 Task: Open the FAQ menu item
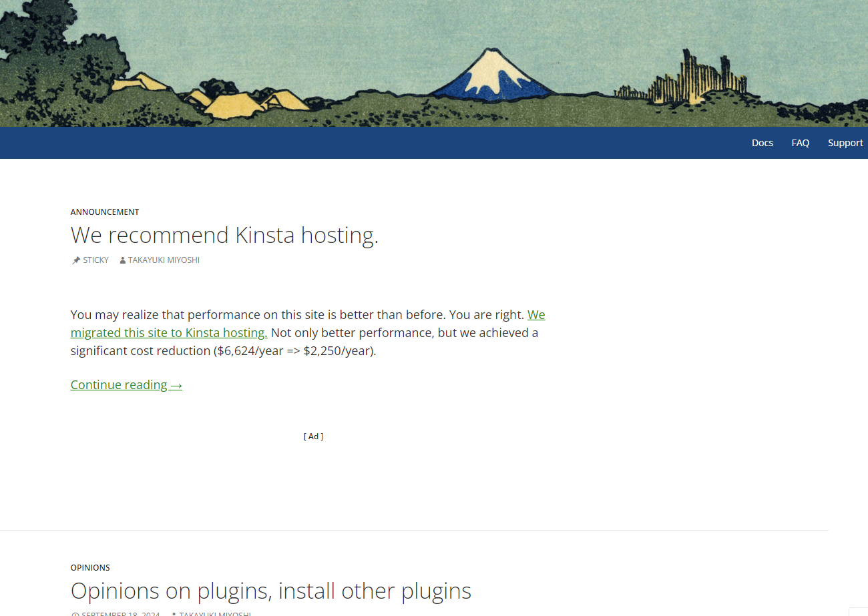(801, 143)
